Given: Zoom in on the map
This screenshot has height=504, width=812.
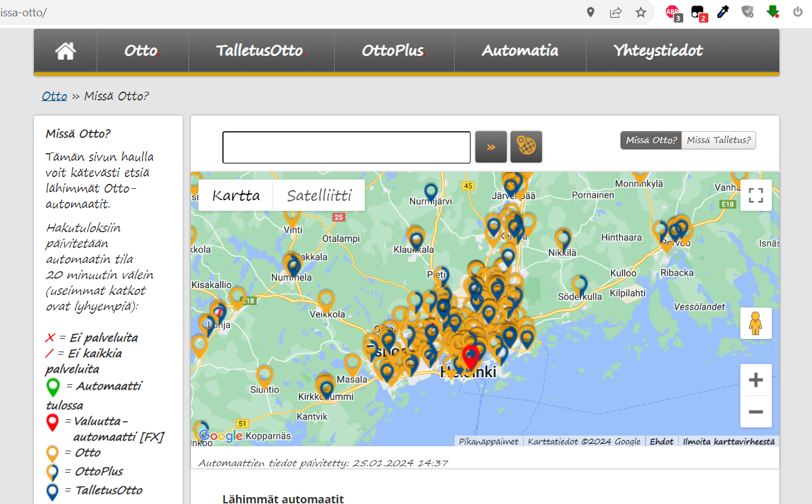Looking at the screenshot, I should coord(755,380).
